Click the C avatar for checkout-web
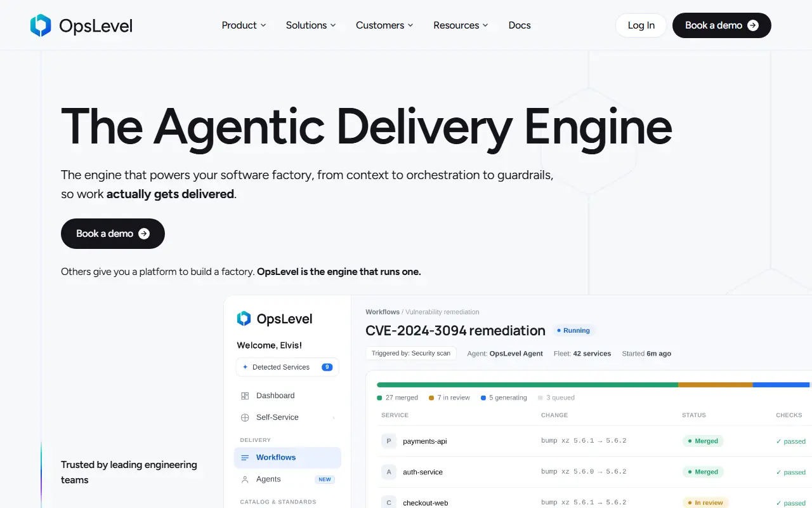This screenshot has width=812, height=508. 389,502
